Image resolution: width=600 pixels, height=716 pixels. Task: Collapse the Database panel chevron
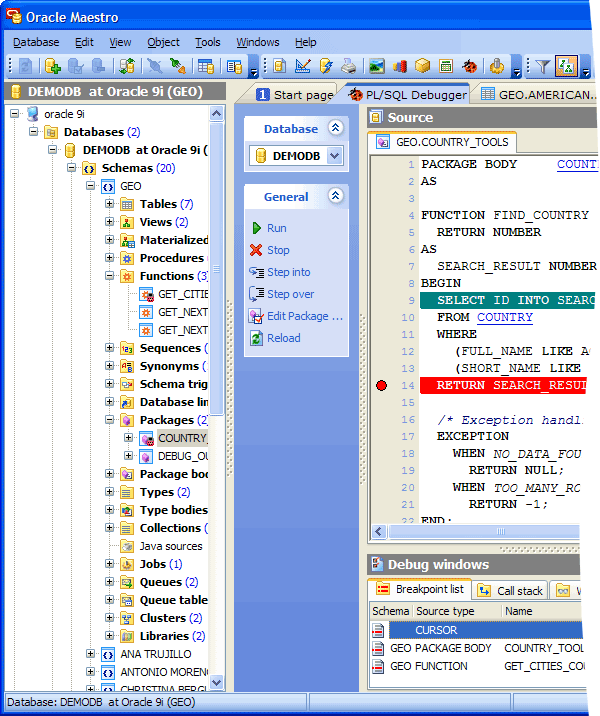pyautogui.click(x=335, y=128)
